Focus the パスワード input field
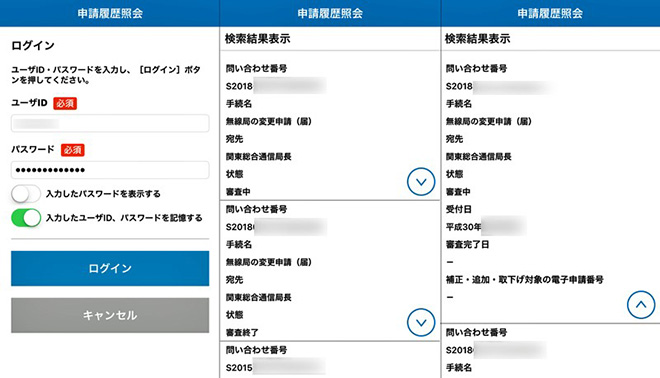The image size is (660, 378). pos(110,170)
